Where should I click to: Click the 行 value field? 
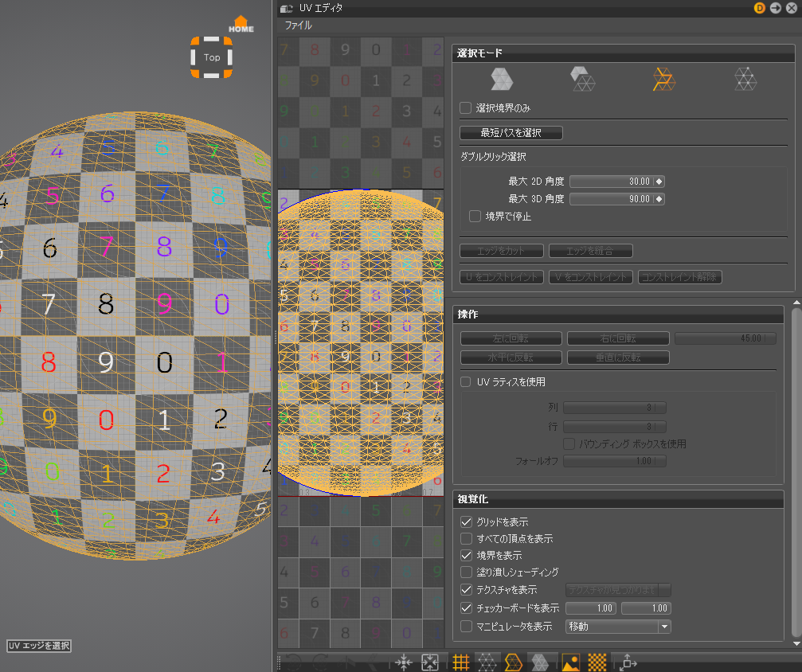(x=614, y=427)
